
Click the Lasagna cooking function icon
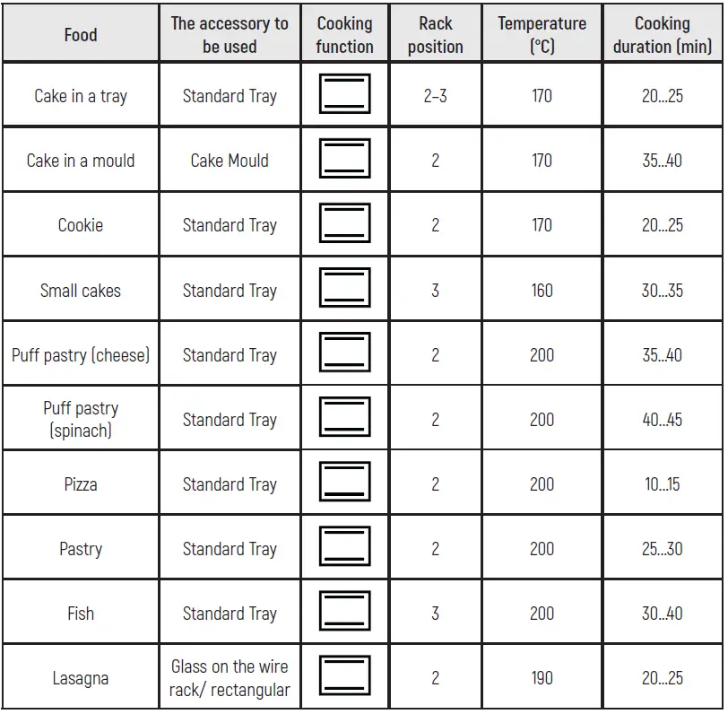[x=344, y=677]
